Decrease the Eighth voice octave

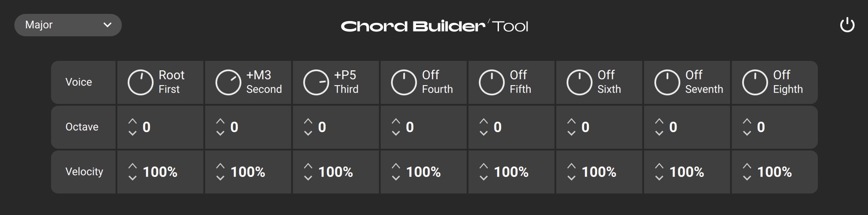[x=747, y=133]
